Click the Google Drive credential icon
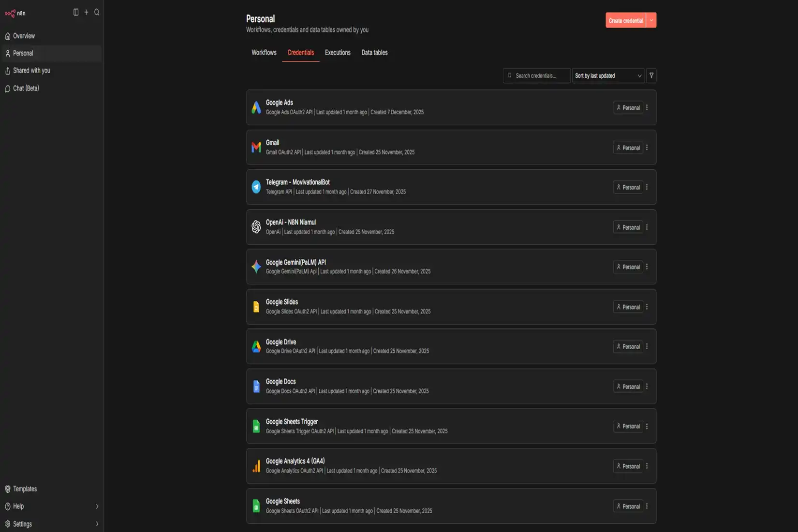The height and width of the screenshot is (532, 798). [256, 346]
